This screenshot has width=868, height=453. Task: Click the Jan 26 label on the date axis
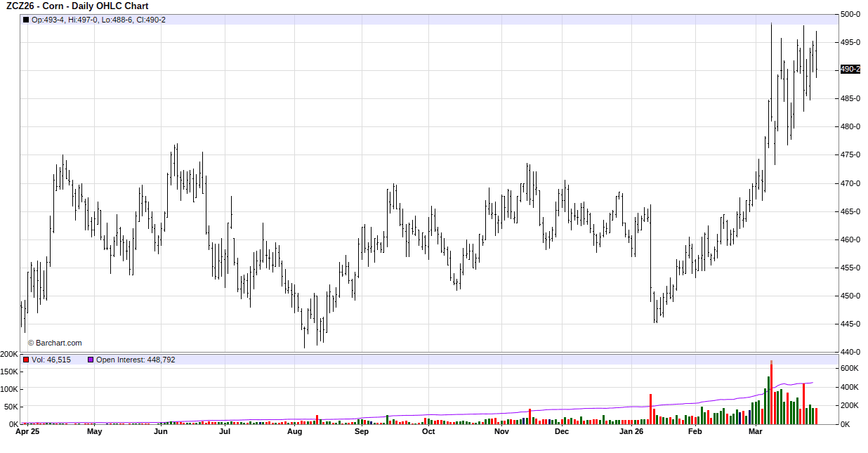(630, 432)
